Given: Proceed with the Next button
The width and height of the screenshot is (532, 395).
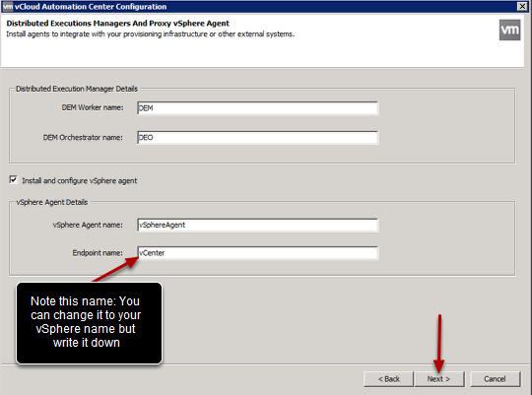Looking at the screenshot, I should point(439,379).
